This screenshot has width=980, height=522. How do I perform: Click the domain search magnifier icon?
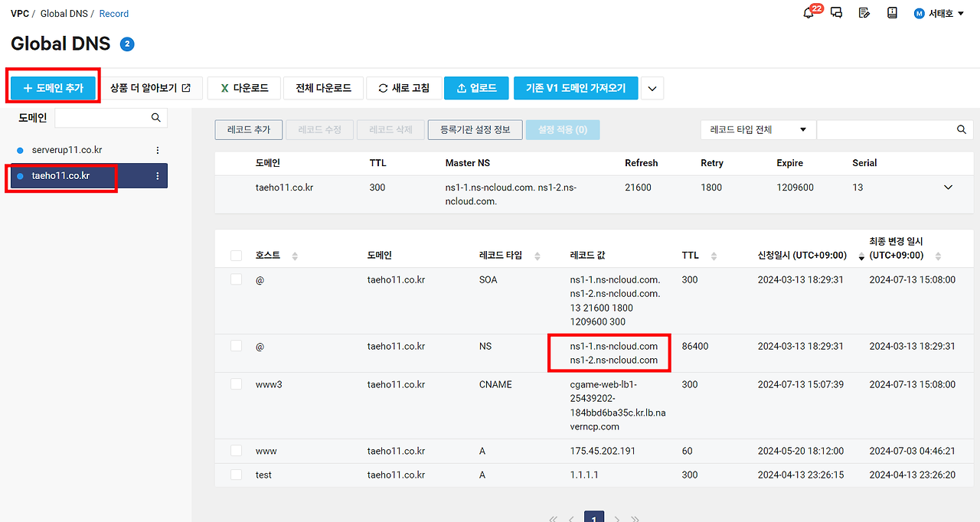[x=156, y=117]
